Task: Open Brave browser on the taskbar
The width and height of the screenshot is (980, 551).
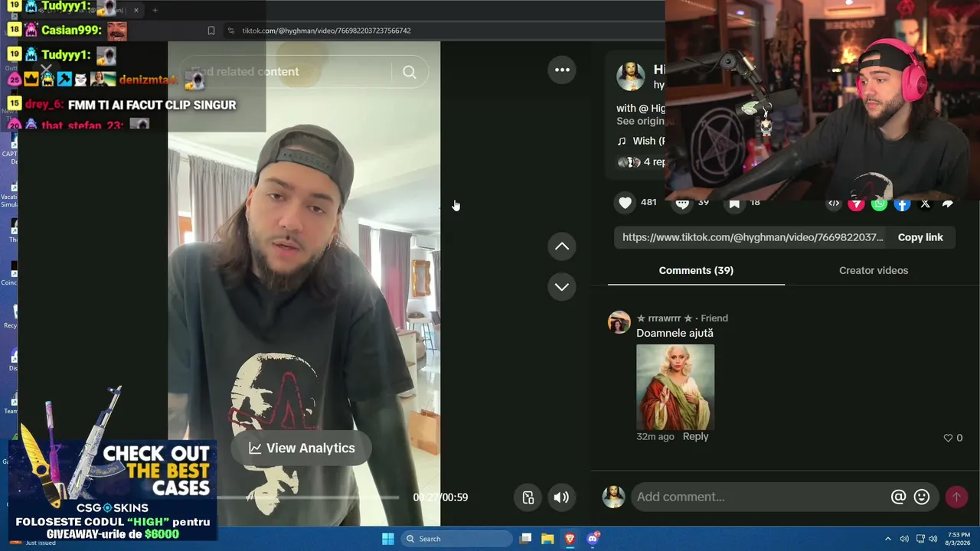Action: [x=570, y=539]
